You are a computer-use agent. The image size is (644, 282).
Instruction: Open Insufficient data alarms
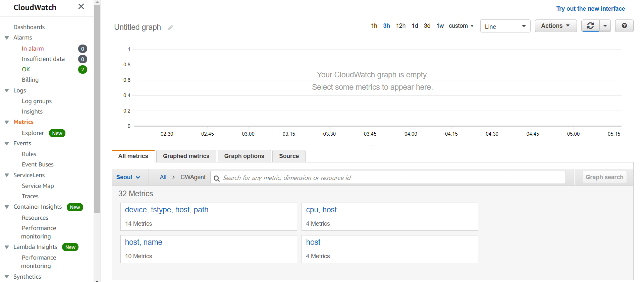[43, 59]
